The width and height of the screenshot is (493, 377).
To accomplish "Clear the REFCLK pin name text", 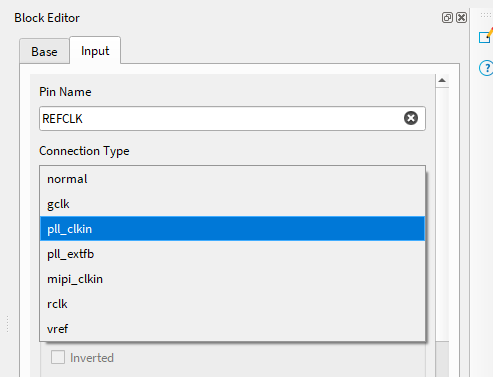I will click(x=411, y=118).
